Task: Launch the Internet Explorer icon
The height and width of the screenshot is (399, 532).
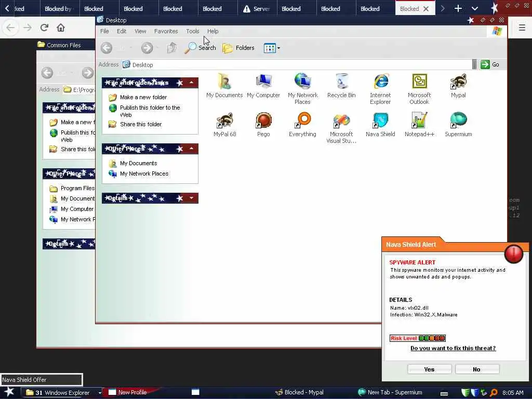Action: [x=380, y=89]
